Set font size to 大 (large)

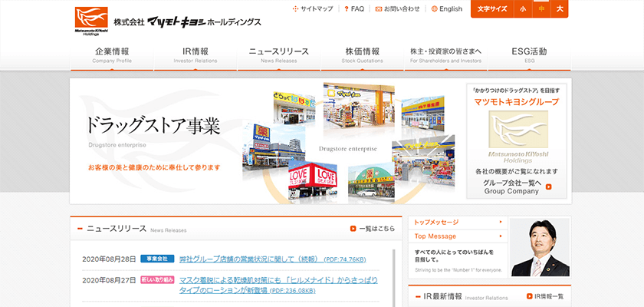click(560, 9)
